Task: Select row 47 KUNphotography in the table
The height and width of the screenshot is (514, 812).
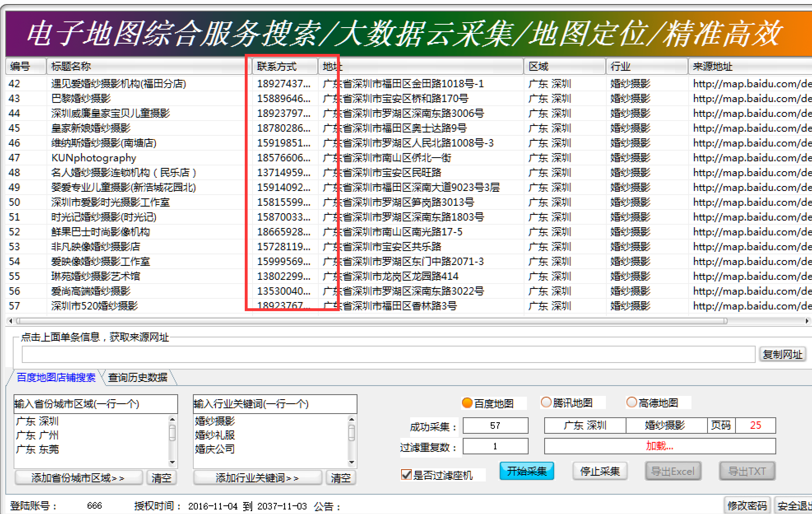Action: point(94,158)
